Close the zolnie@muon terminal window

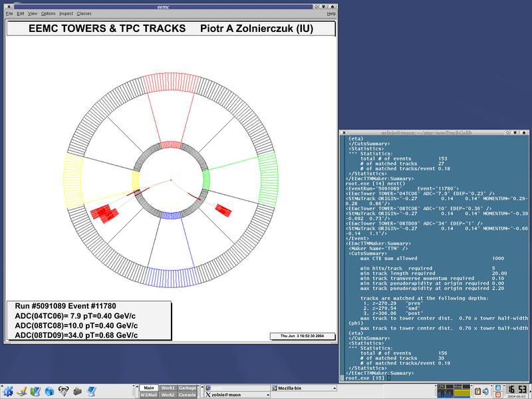[344, 132]
